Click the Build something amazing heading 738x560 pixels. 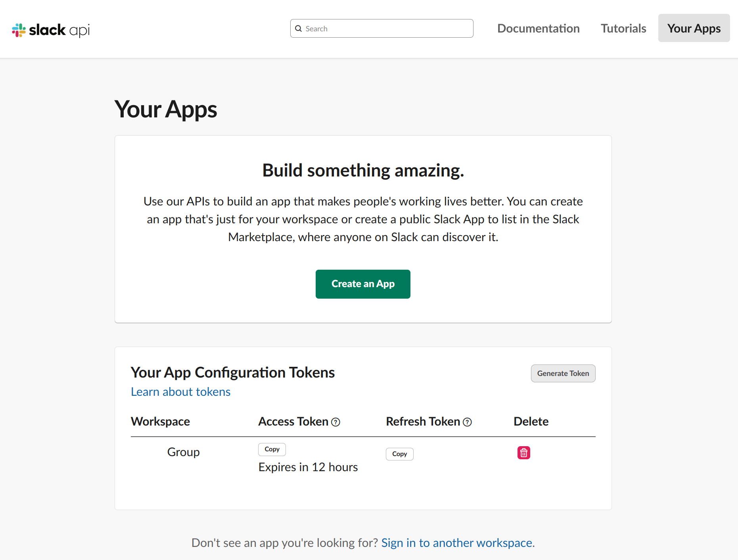click(363, 171)
